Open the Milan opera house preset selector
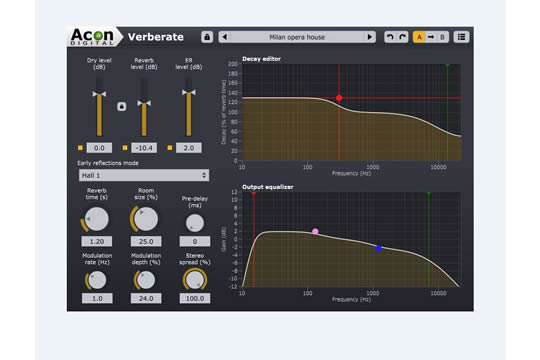Viewport: 540px width, 360px height. tap(297, 37)
